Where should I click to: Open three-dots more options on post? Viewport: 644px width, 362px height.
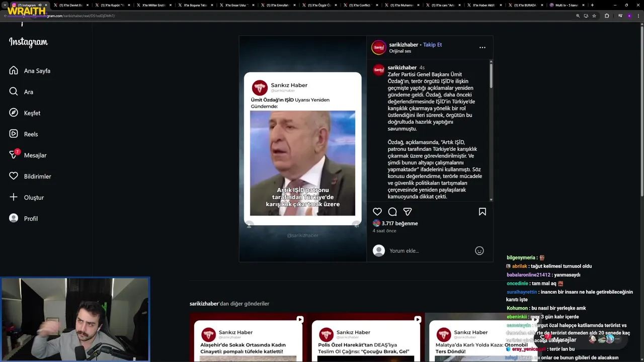[x=482, y=47]
